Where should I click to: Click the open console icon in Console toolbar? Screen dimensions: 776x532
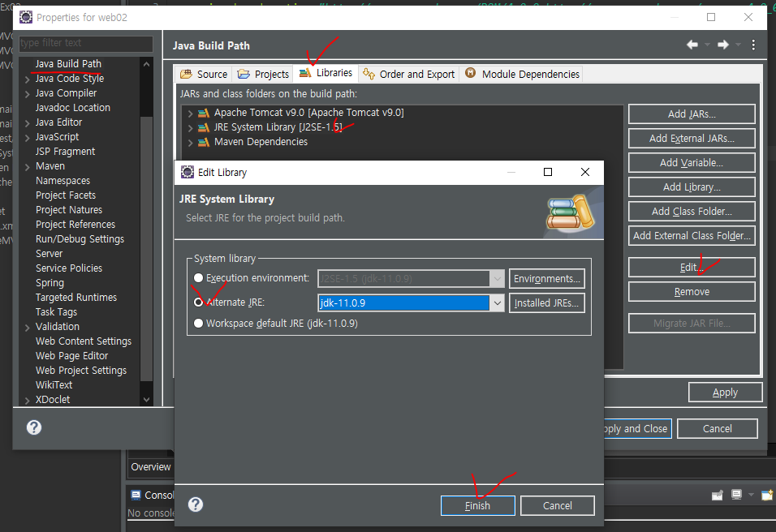click(766, 495)
